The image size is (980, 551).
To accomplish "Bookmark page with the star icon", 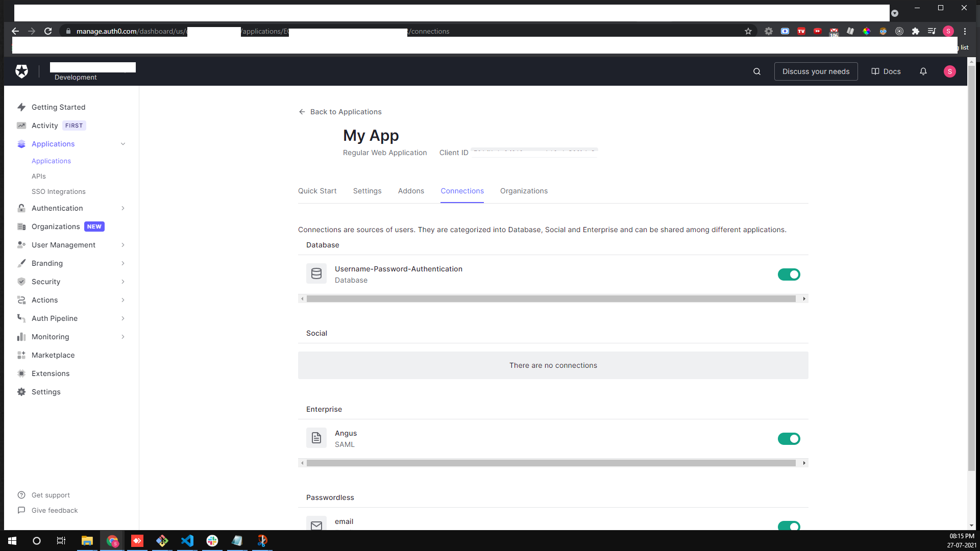I will click(748, 31).
